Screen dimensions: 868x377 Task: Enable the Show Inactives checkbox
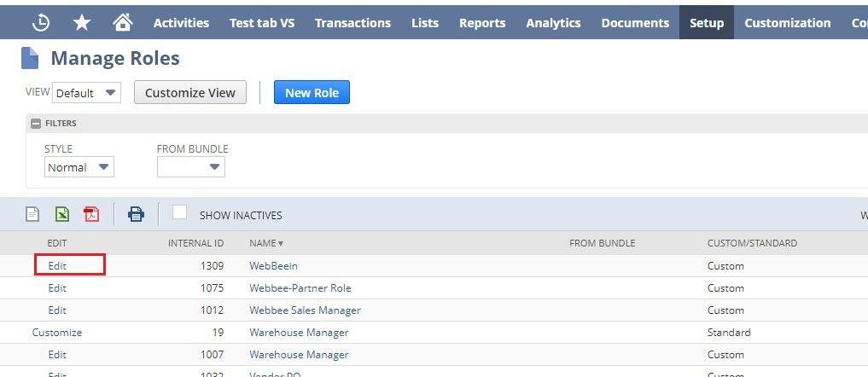pos(180,212)
